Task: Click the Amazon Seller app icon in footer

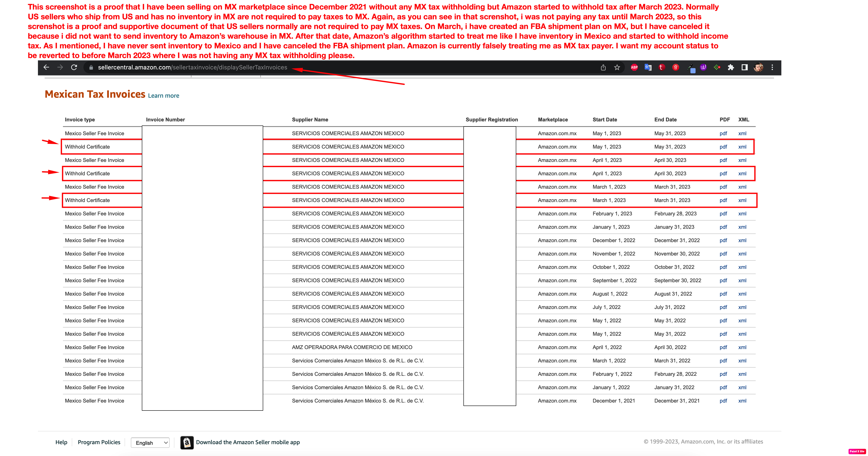Action: click(187, 442)
